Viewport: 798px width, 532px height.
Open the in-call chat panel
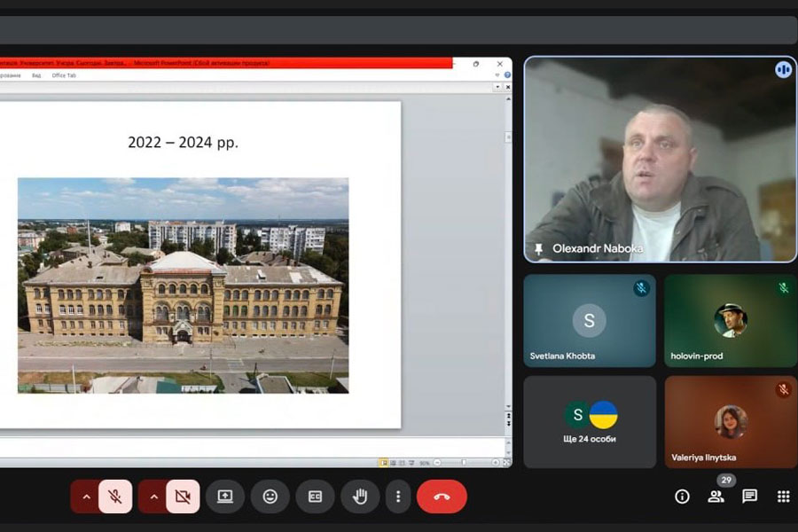pyautogui.click(x=749, y=497)
